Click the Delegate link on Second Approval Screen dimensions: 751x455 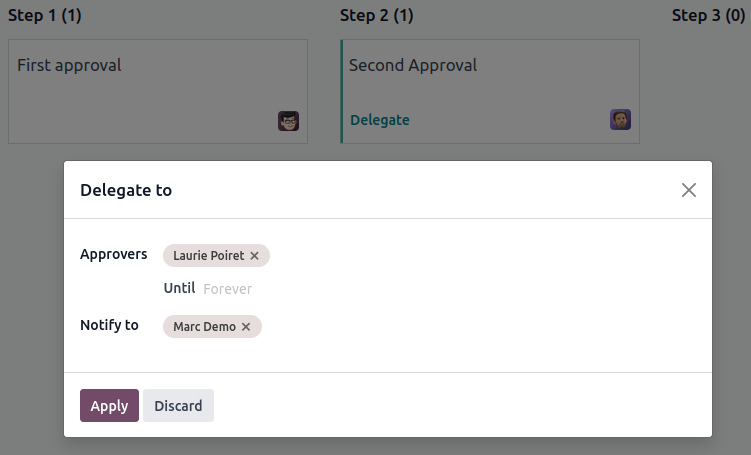click(x=380, y=120)
